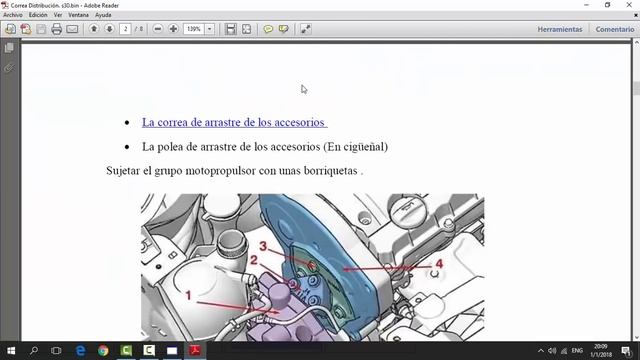Follow link La correa de arrastre de los accesorios
640x360 pixels.
click(234, 122)
